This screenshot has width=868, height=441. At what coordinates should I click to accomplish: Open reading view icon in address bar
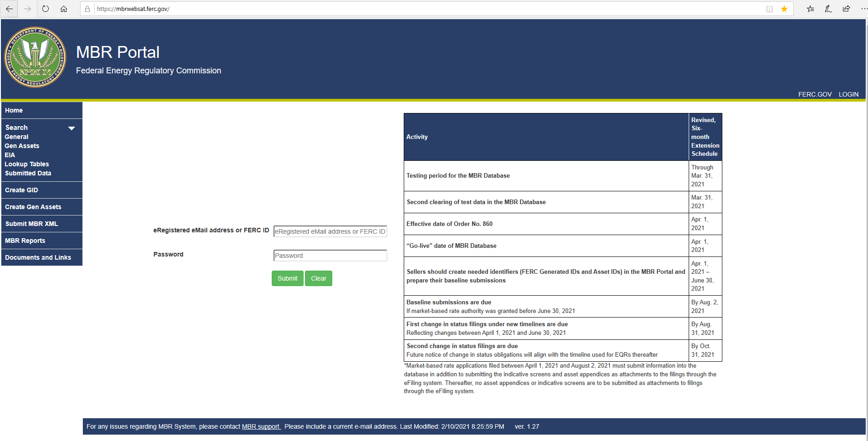pyautogui.click(x=769, y=9)
